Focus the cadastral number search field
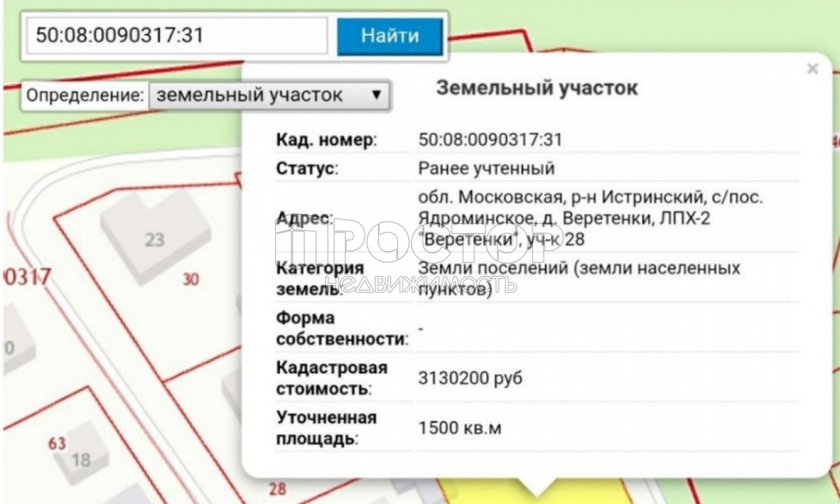 coord(176,35)
